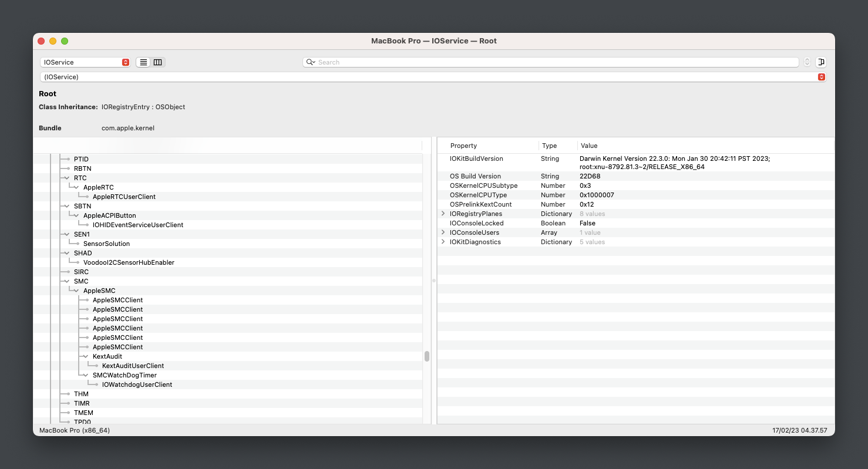The width and height of the screenshot is (868, 469).
Task: Click the search results stepper arrows
Action: [807, 62]
